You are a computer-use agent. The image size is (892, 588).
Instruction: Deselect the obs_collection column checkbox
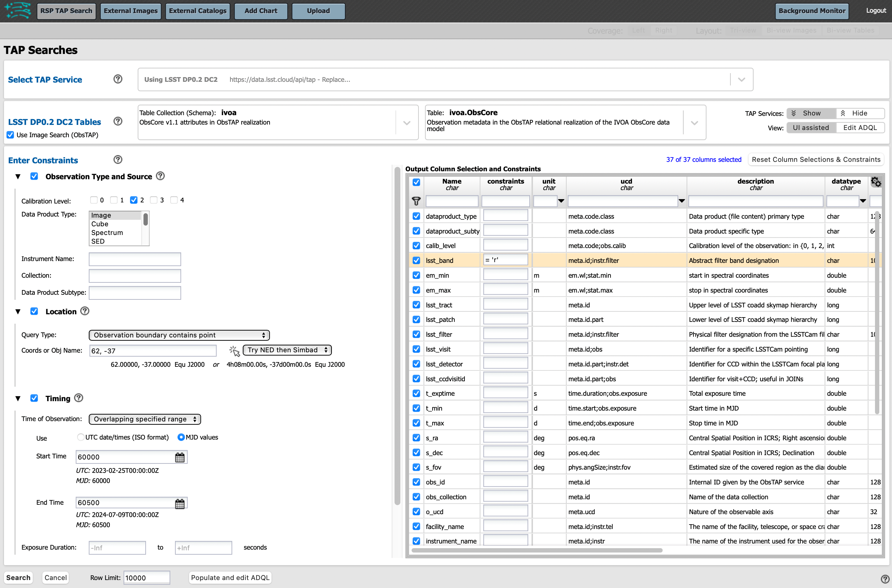[416, 497]
